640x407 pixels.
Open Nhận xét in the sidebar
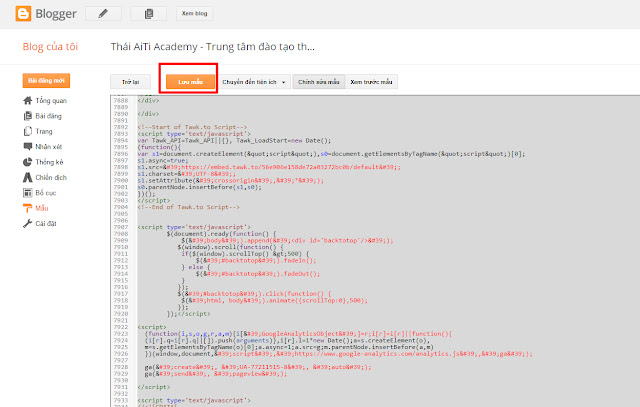coord(49,147)
